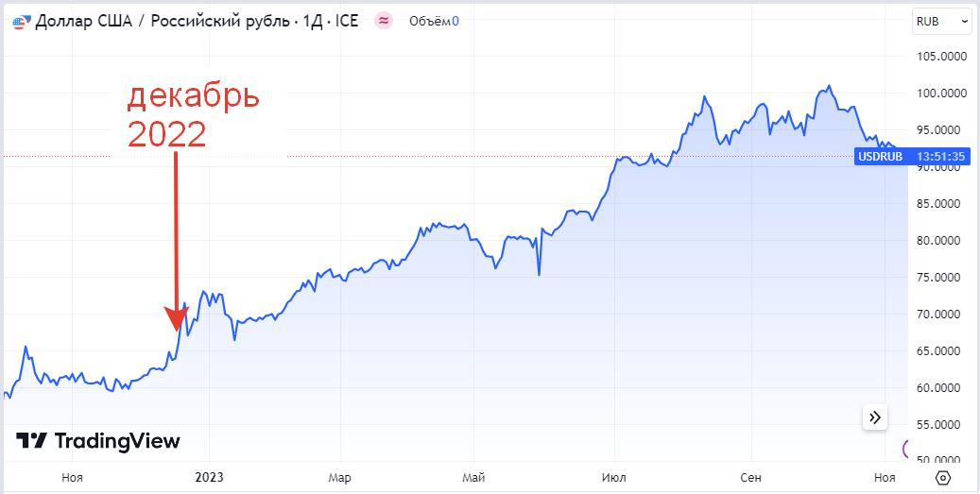The image size is (980, 494).
Task: Click the декабрь 2022 text annotation
Action: click(x=194, y=115)
